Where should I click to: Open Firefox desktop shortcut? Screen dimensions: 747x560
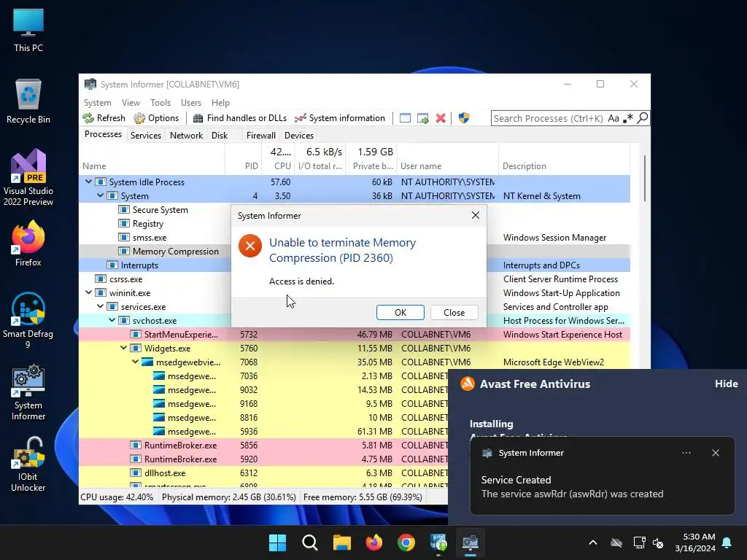click(28, 244)
